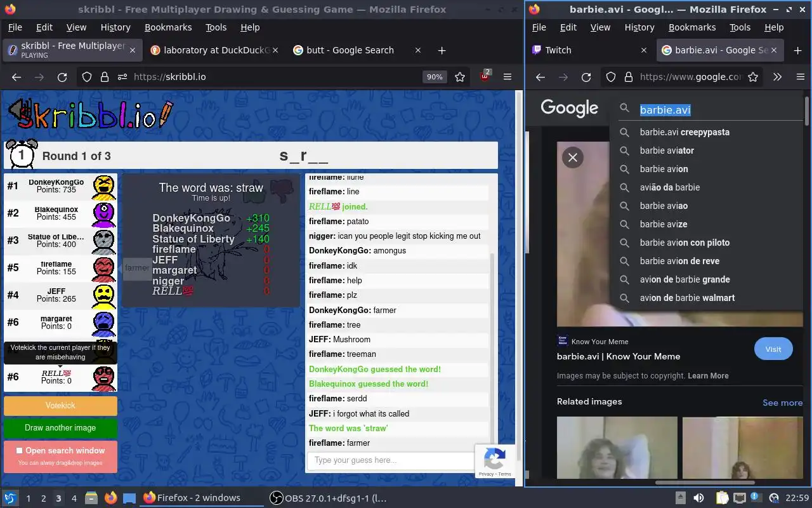
Task: Open file manager icon in taskbar
Action: (x=91, y=498)
